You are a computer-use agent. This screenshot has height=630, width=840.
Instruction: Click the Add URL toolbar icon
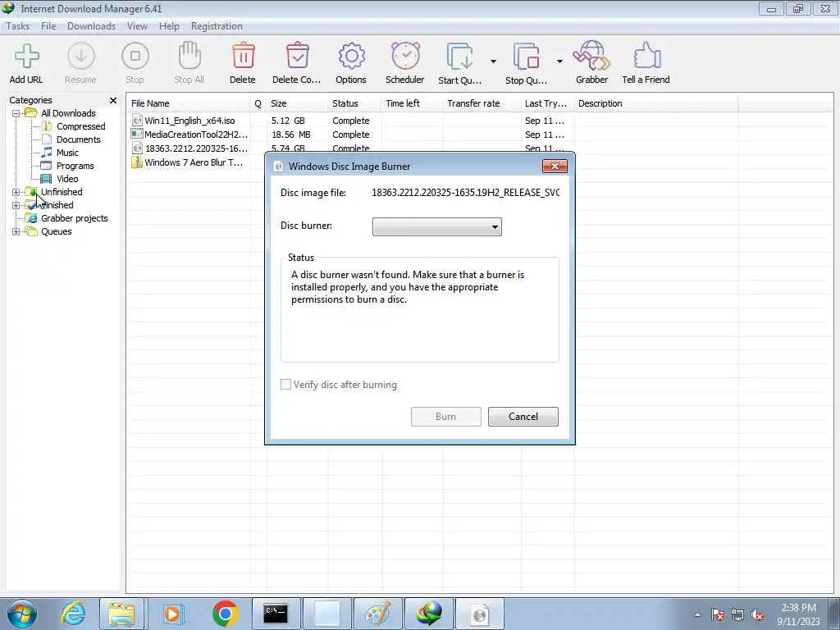click(26, 57)
